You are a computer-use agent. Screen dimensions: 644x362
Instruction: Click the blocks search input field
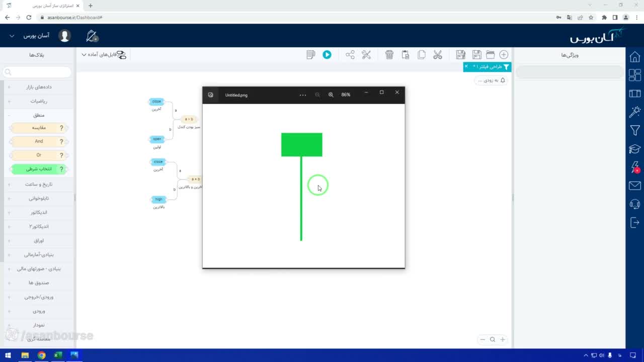[37, 72]
